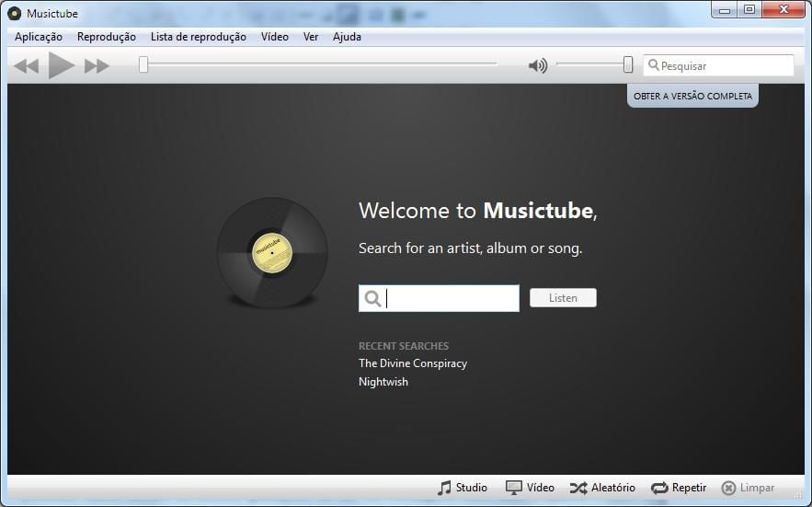Open the Reprodução menu
This screenshot has width=812, height=507.
[x=106, y=37]
